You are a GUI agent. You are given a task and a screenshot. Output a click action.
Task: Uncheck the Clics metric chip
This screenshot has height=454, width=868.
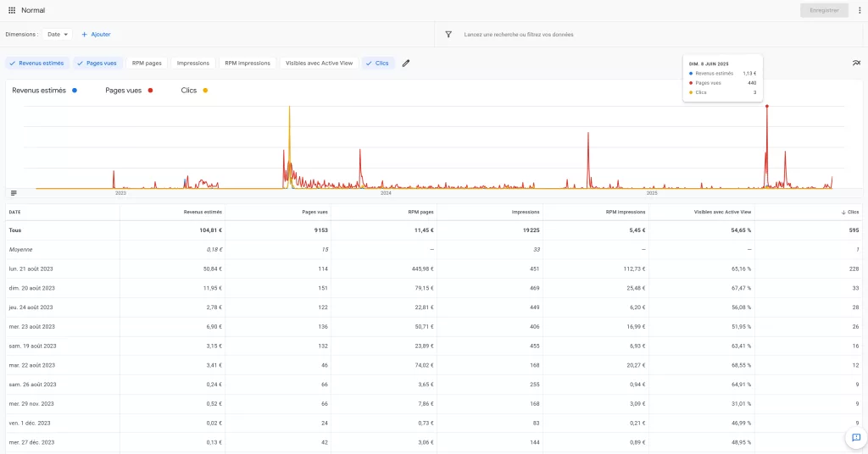pos(377,63)
